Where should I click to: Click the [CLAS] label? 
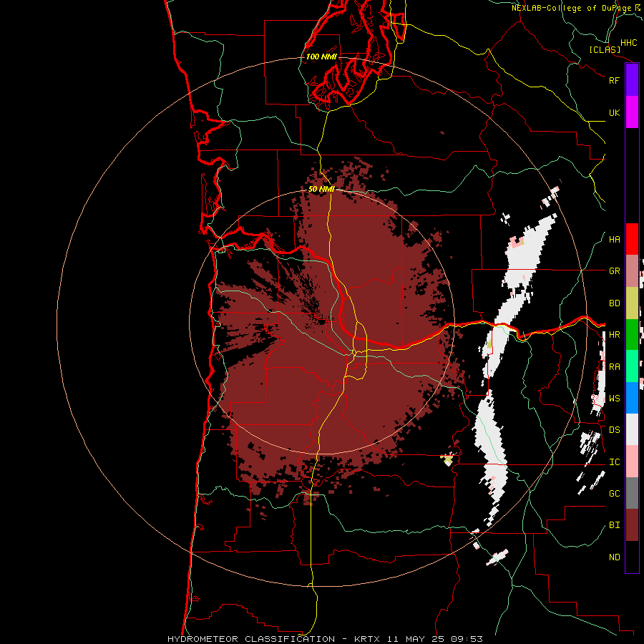click(x=605, y=49)
